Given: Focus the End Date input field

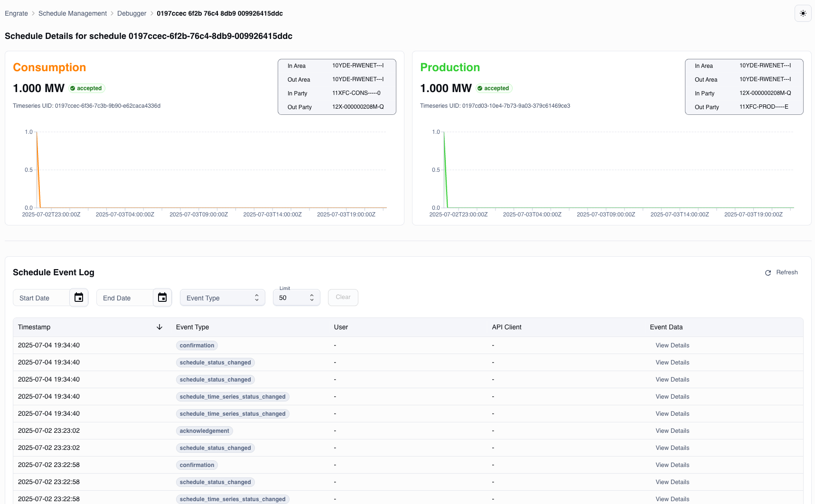Looking at the screenshot, I should 125,298.
